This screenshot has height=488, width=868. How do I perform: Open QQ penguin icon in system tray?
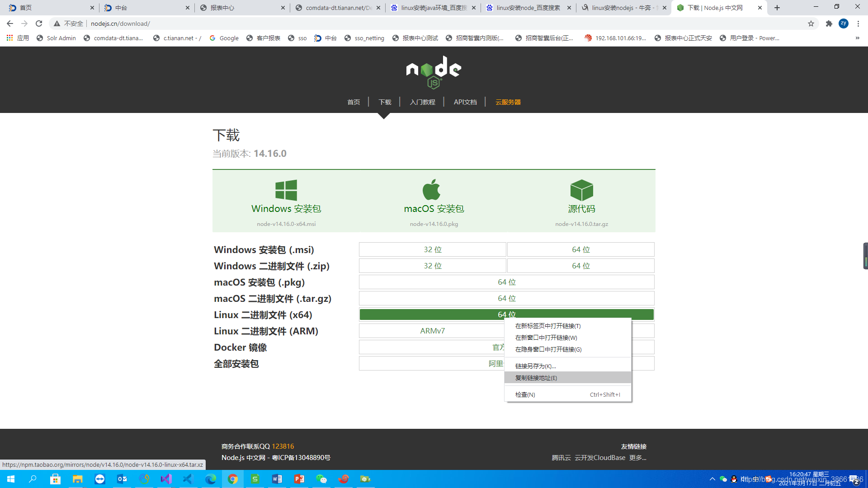[734, 479]
